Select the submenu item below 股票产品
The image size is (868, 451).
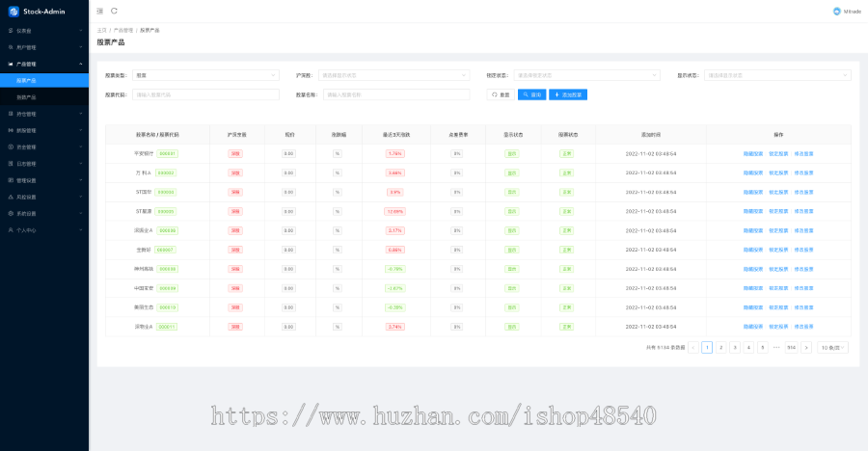point(44,96)
